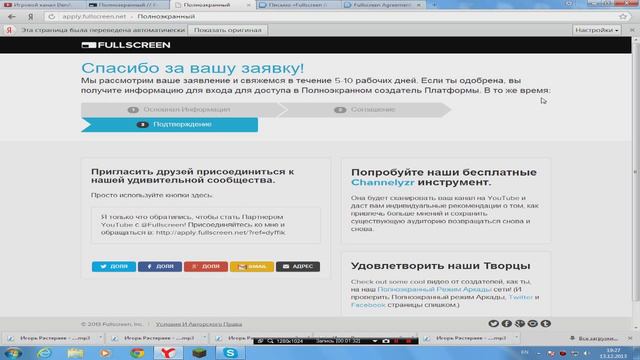Go back with the browser back arrow
640x360 pixels.
point(12,17)
